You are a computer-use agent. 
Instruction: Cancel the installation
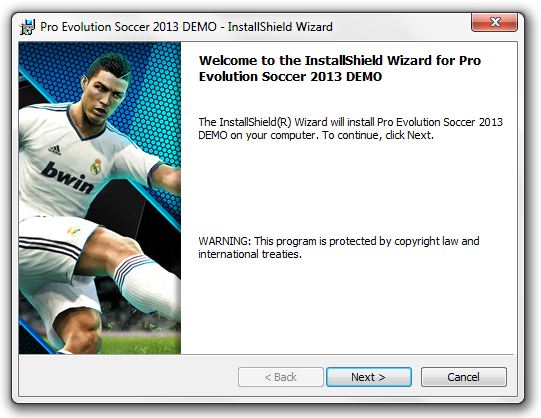coord(463,377)
